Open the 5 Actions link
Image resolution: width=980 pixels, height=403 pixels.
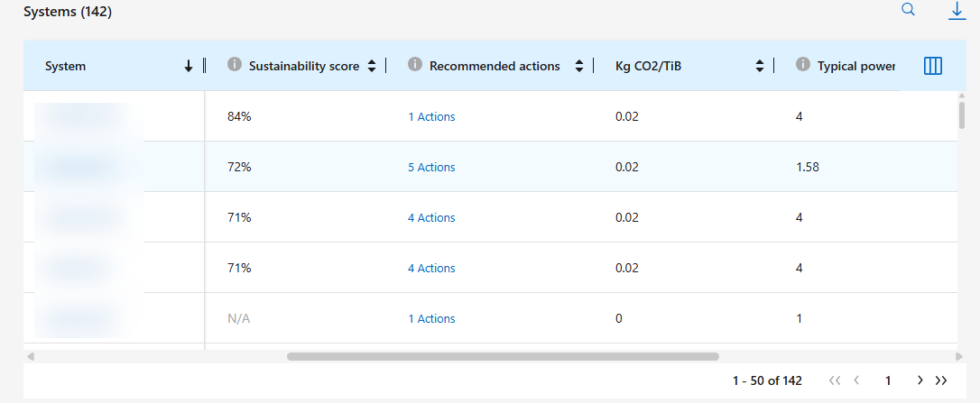click(431, 167)
